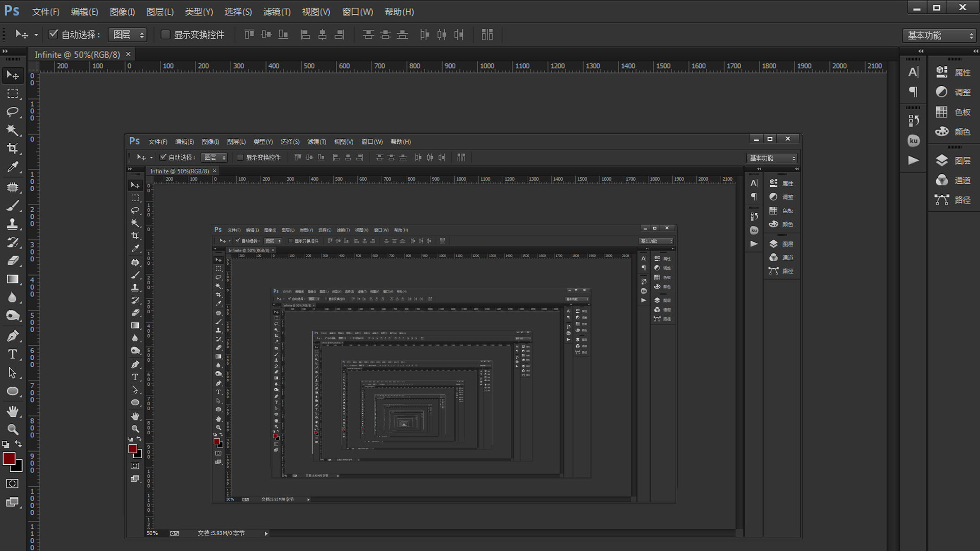Expand the left toolbar double-arrow
Image resolution: width=980 pixels, height=551 pixels.
[5, 52]
